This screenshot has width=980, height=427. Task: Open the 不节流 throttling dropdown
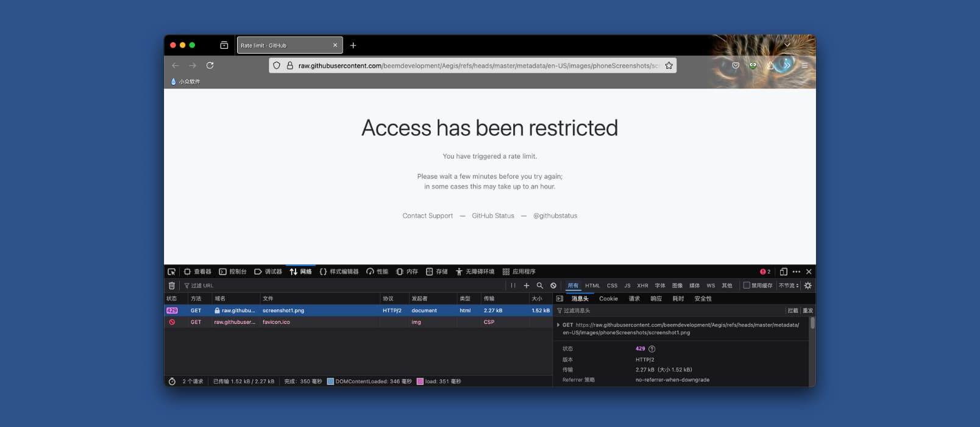tap(789, 285)
